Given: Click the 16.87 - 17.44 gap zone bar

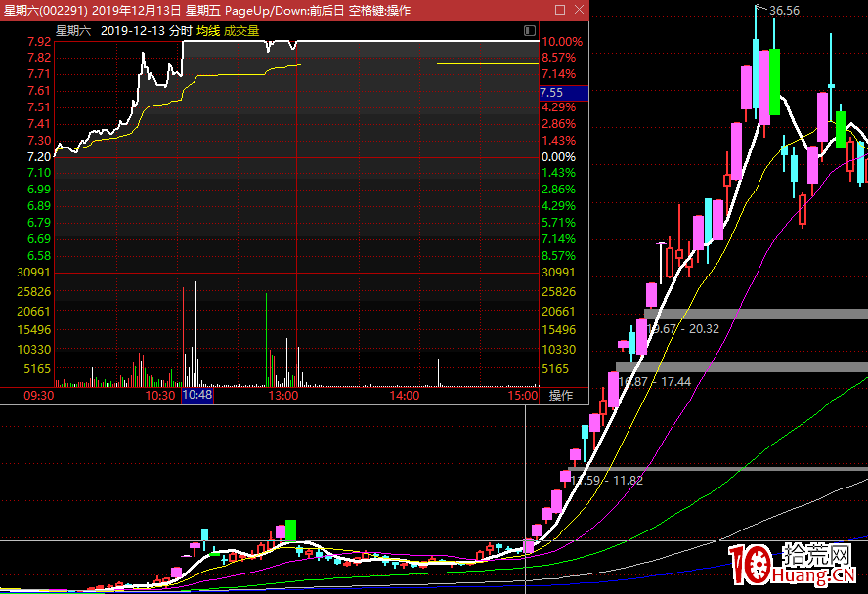Looking at the screenshot, I should point(741,367).
